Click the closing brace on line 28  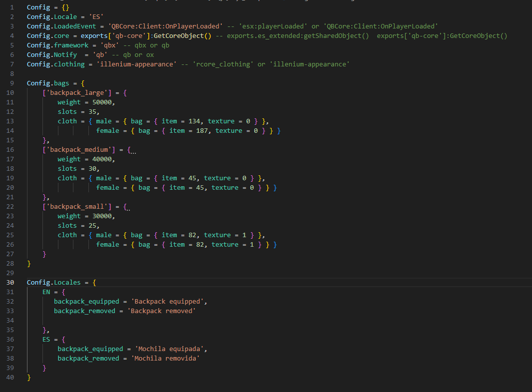coord(29,264)
